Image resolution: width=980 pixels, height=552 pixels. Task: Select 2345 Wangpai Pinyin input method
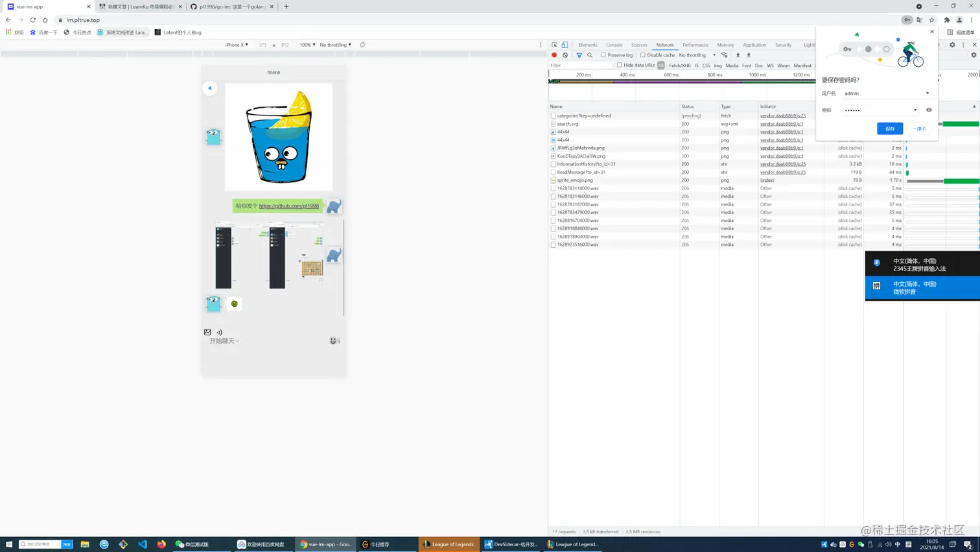tap(922, 265)
